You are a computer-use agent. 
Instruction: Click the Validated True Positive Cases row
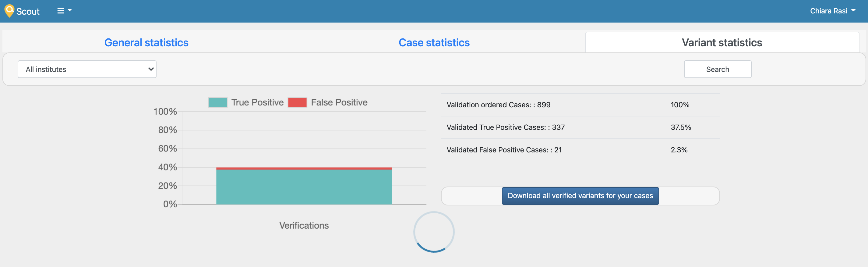580,127
